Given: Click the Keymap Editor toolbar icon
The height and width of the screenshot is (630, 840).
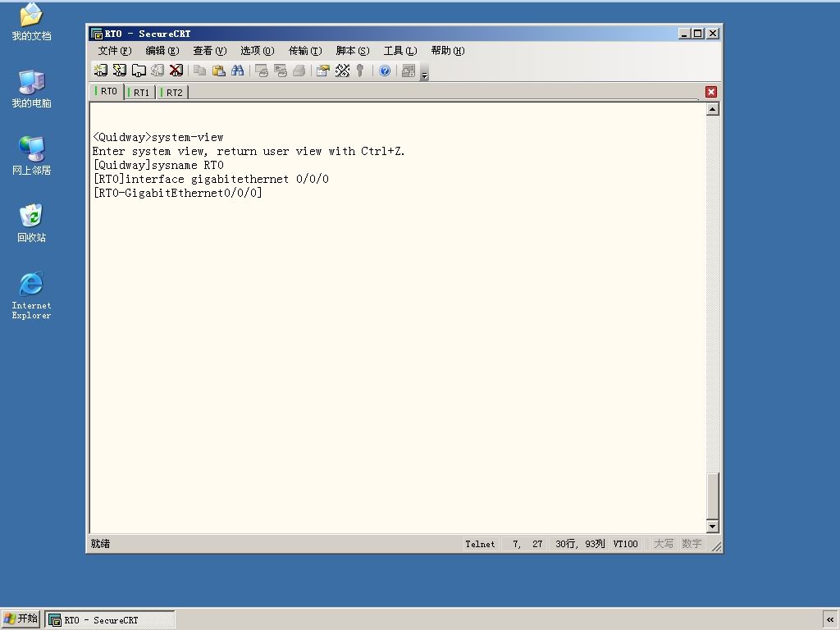Looking at the screenshot, I should tap(342, 71).
